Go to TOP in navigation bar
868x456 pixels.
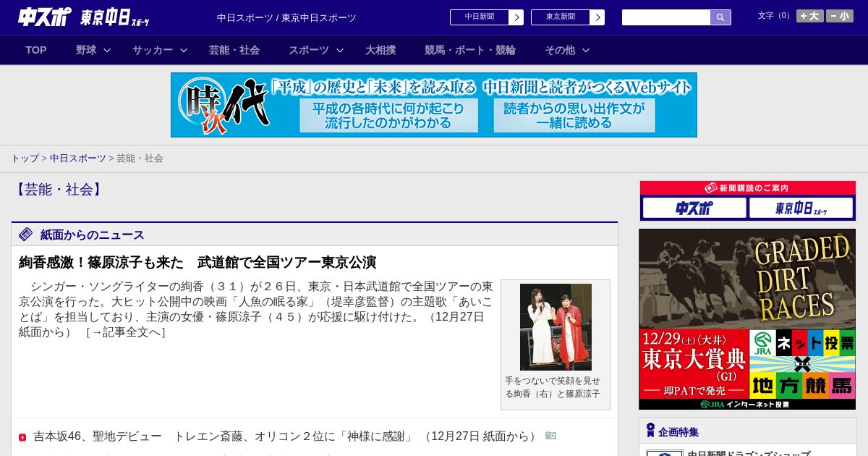point(36,50)
